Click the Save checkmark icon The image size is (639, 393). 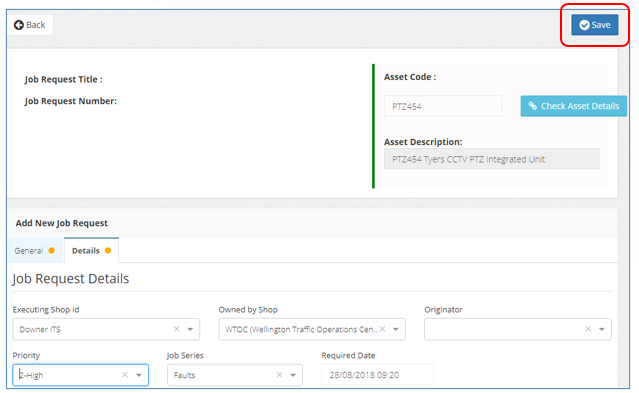(x=584, y=25)
